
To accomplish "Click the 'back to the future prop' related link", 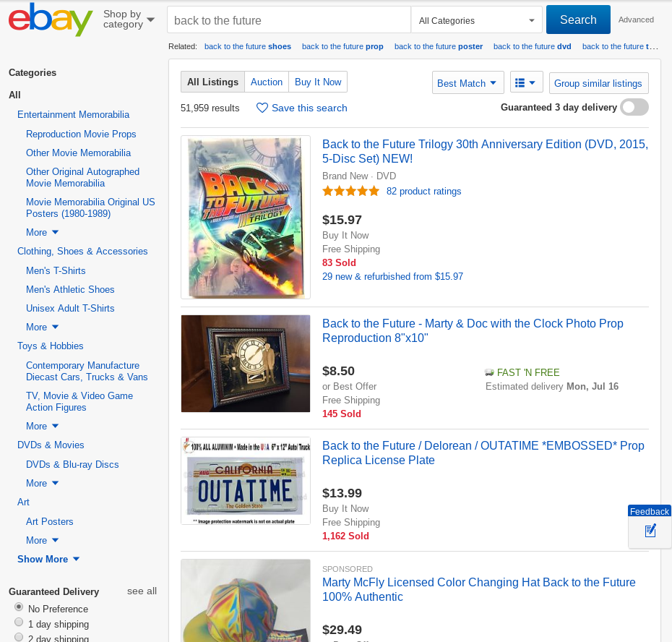I will (343, 46).
